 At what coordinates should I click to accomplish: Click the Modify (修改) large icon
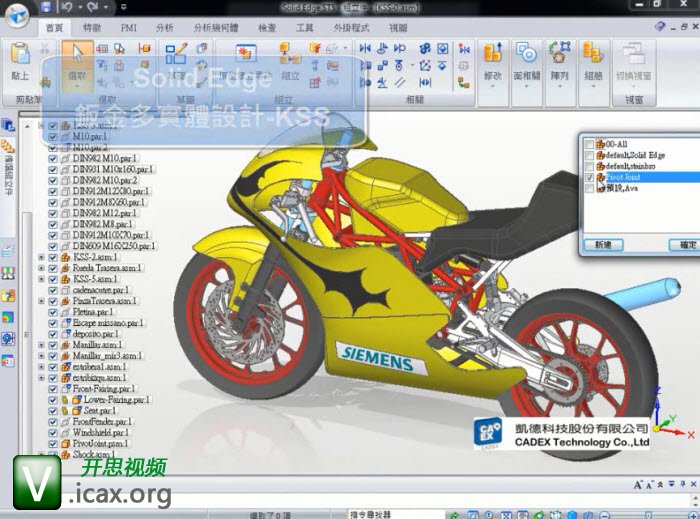[x=493, y=53]
